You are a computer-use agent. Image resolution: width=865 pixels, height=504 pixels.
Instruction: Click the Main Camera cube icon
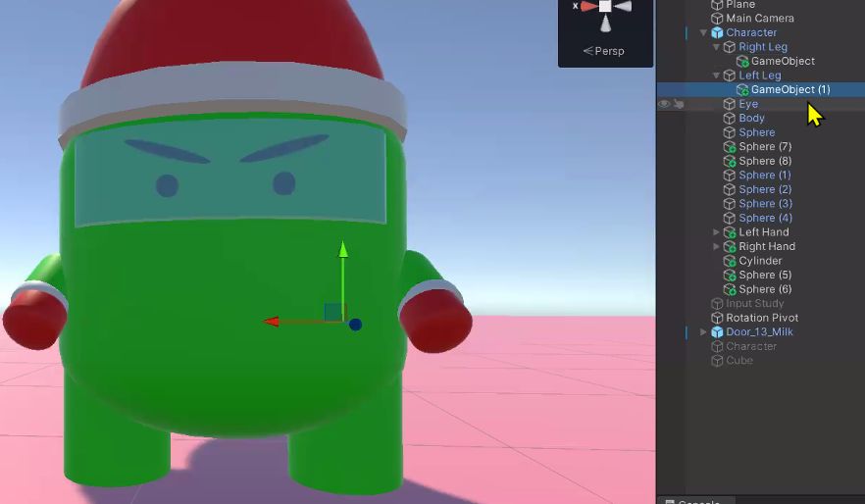pyautogui.click(x=717, y=19)
